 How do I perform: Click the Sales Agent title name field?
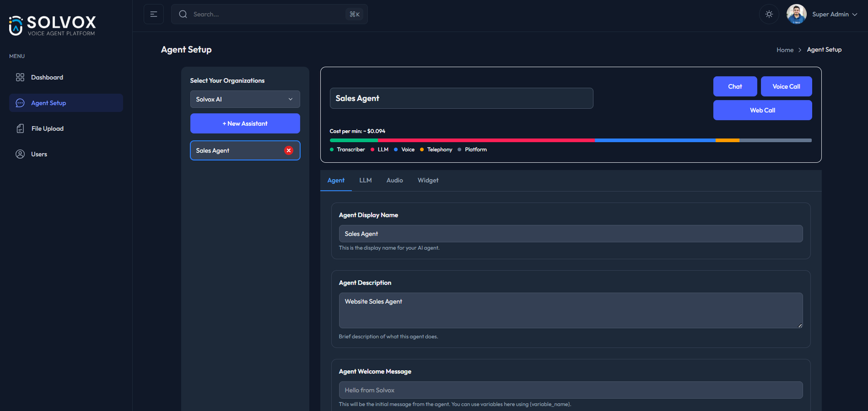coord(462,98)
